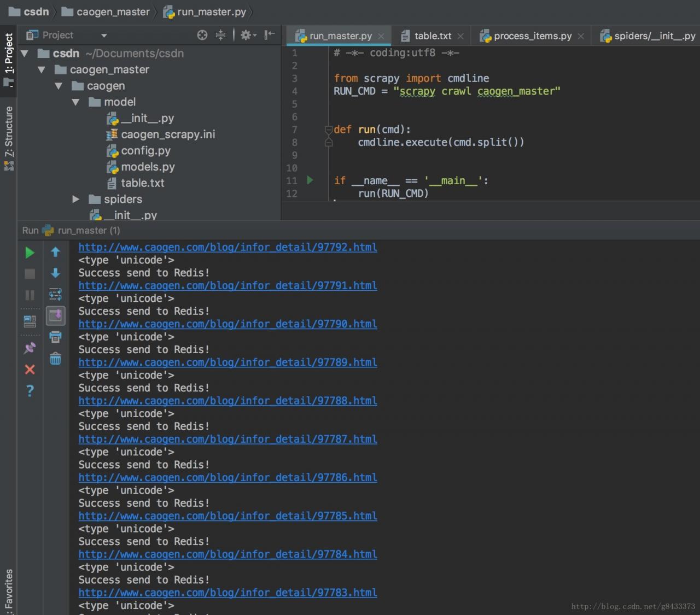Screen dimensions: 700x615
Task: Click the up arrow stack-trace icon
Action: [55, 252]
